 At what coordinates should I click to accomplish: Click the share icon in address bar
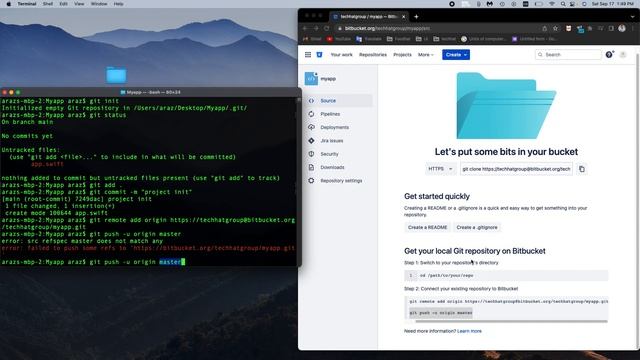[544, 29]
